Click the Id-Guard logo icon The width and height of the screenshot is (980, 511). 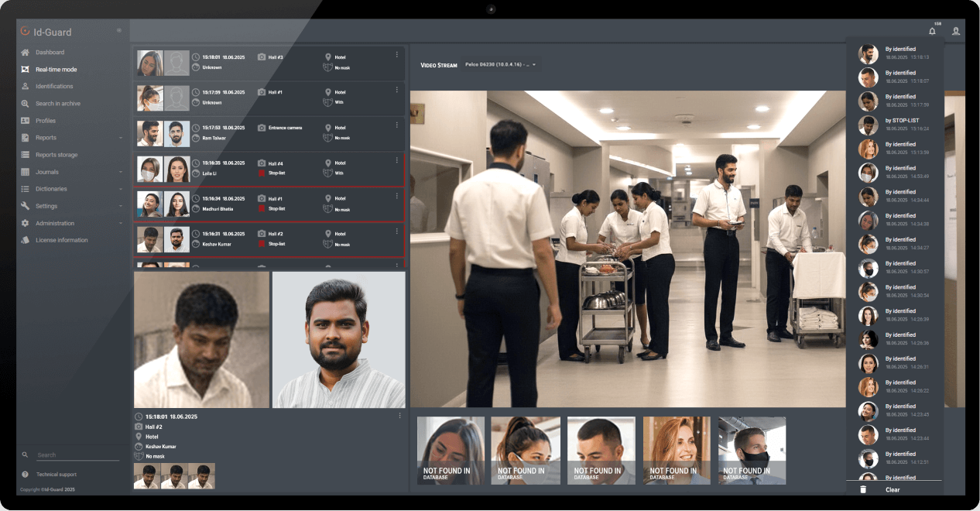click(25, 32)
